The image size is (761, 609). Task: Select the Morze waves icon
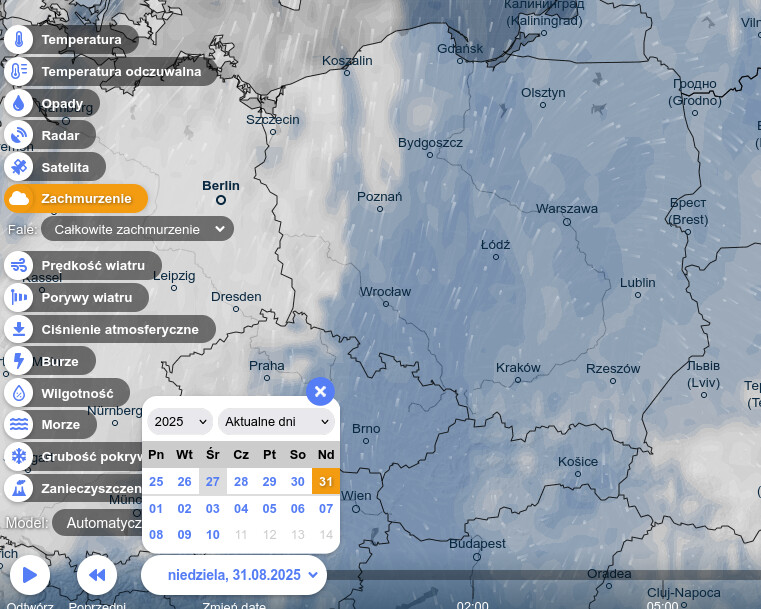19,425
